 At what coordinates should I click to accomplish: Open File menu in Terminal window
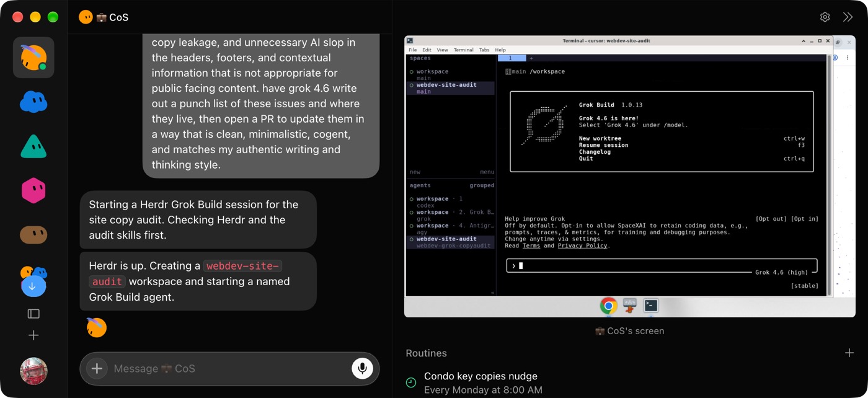click(x=412, y=50)
